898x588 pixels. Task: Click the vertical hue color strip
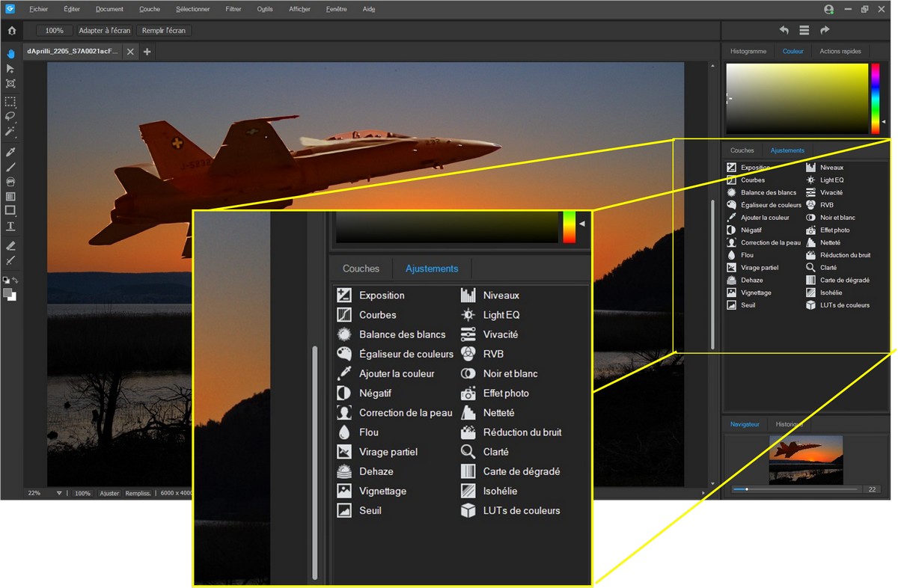[x=875, y=99]
